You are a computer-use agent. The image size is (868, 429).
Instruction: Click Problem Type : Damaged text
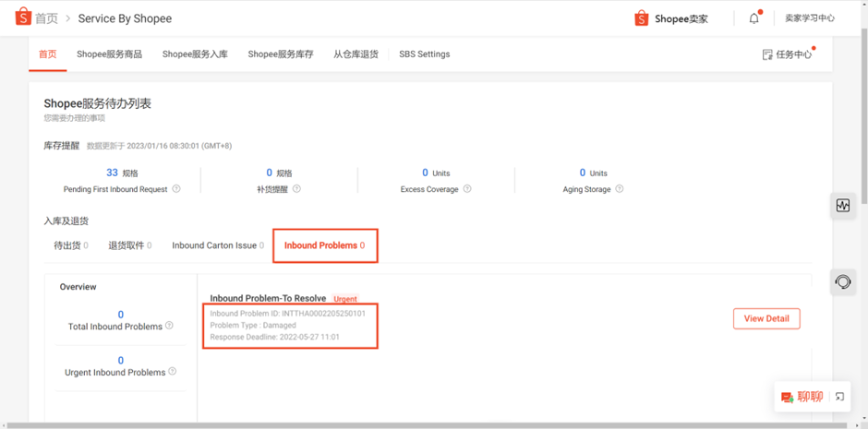253,325
